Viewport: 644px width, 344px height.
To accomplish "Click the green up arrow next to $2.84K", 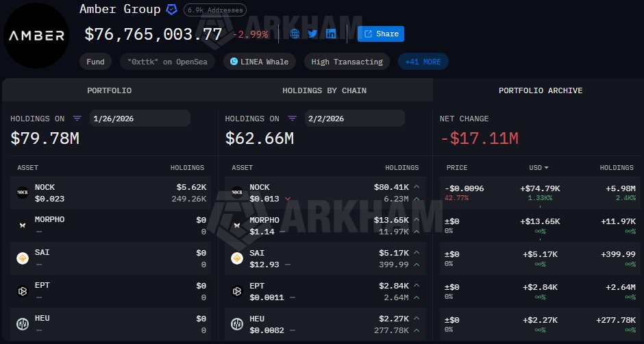I will coord(417,286).
